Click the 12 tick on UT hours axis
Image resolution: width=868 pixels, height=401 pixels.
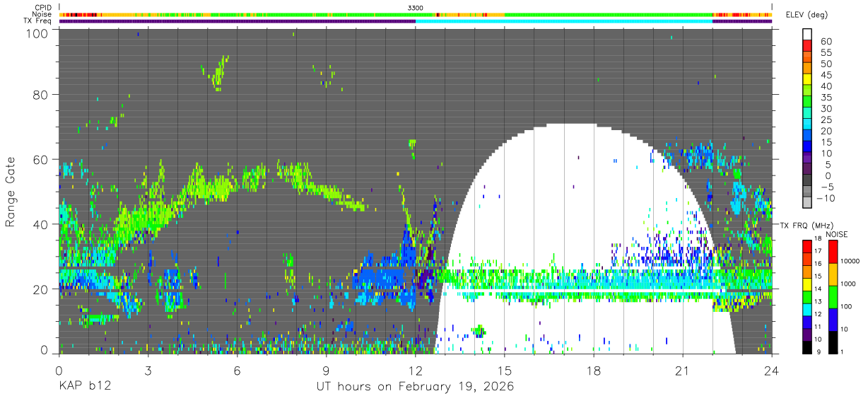pos(416,370)
